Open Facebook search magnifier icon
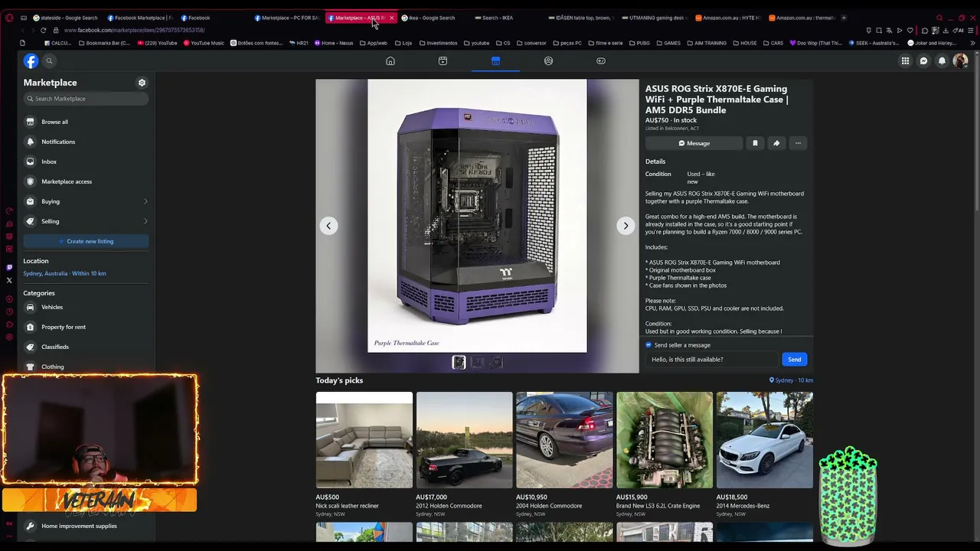Image resolution: width=980 pixels, height=551 pixels. click(49, 61)
